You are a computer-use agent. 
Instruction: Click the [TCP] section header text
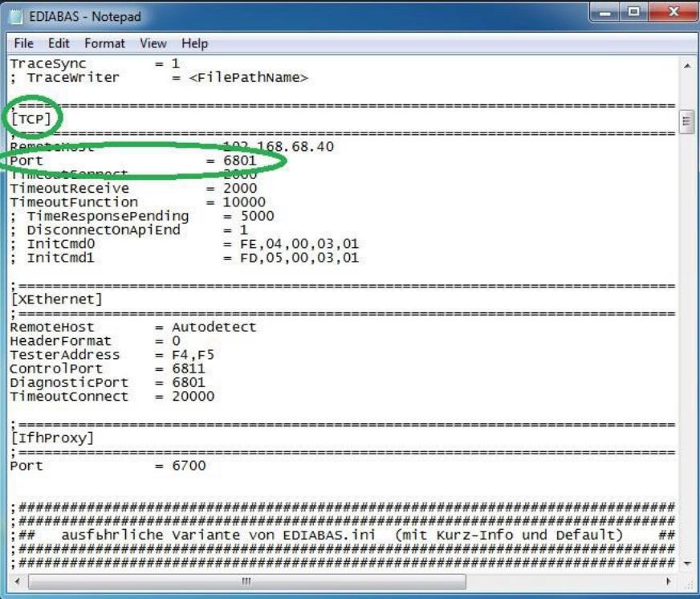coord(31,119)
